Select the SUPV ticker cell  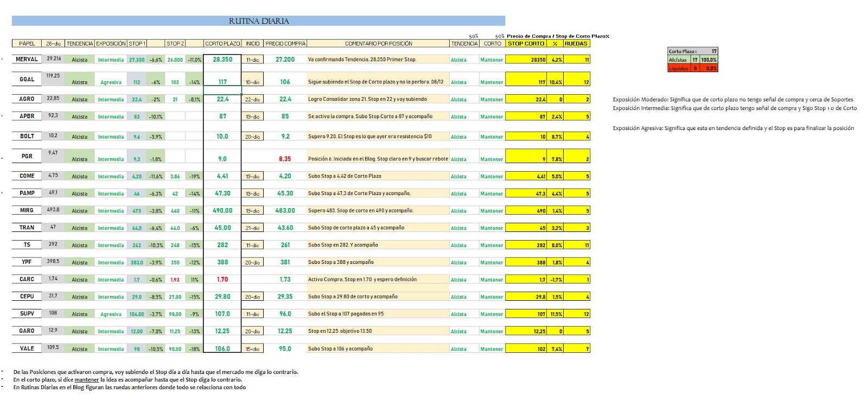tap(27, 314)
